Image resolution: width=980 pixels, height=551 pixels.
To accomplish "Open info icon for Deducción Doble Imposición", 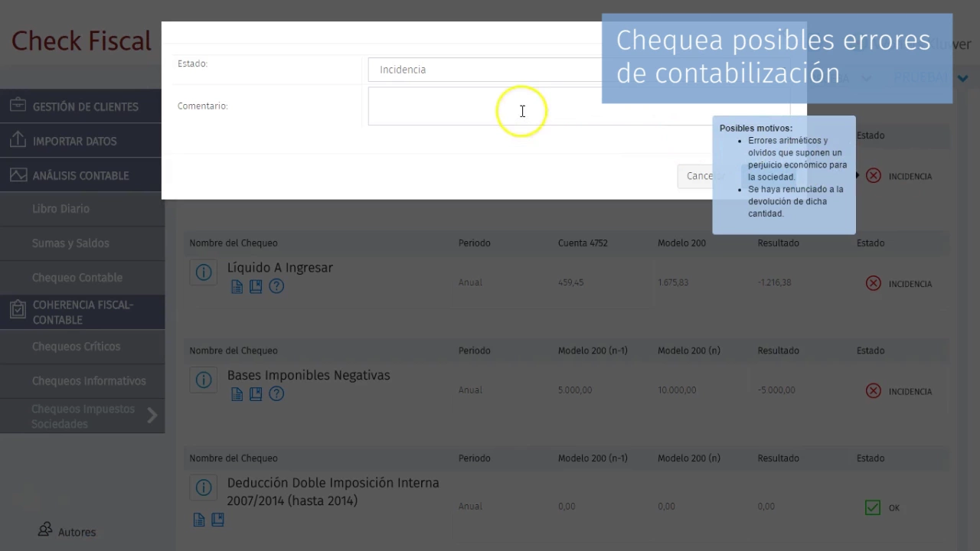I will 204,487.
